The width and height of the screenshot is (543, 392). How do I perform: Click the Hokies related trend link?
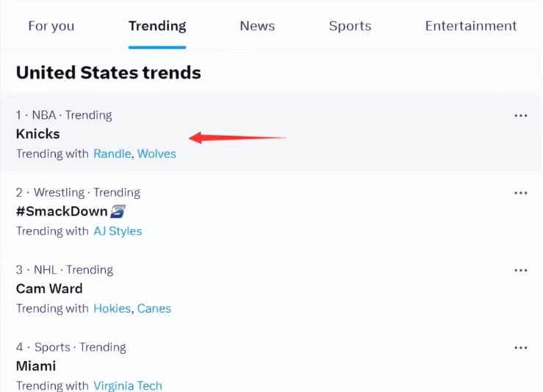click(112, 308)
